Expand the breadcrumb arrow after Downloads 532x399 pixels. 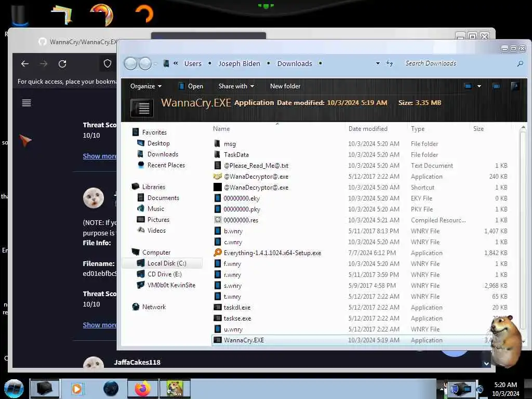(320, 63)
